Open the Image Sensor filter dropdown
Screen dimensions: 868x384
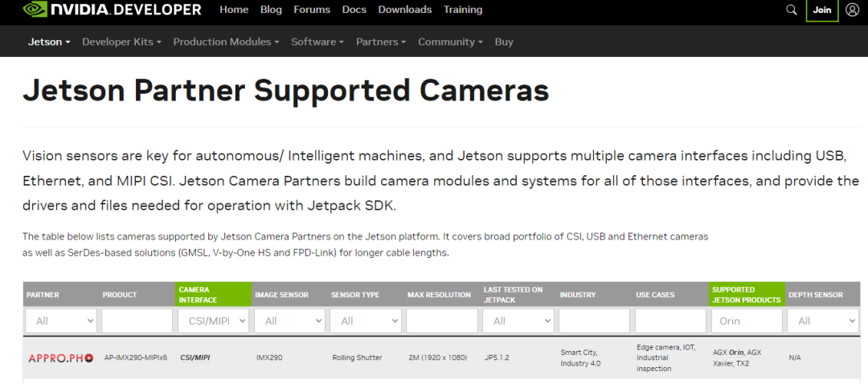(289, 321)
